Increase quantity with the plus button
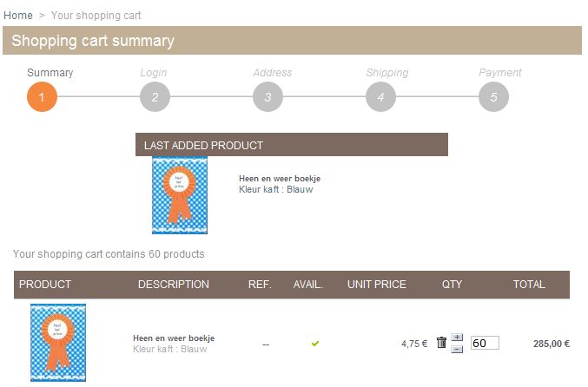The image size is (588, 387). pyautogui.click(x=458, y=338)
